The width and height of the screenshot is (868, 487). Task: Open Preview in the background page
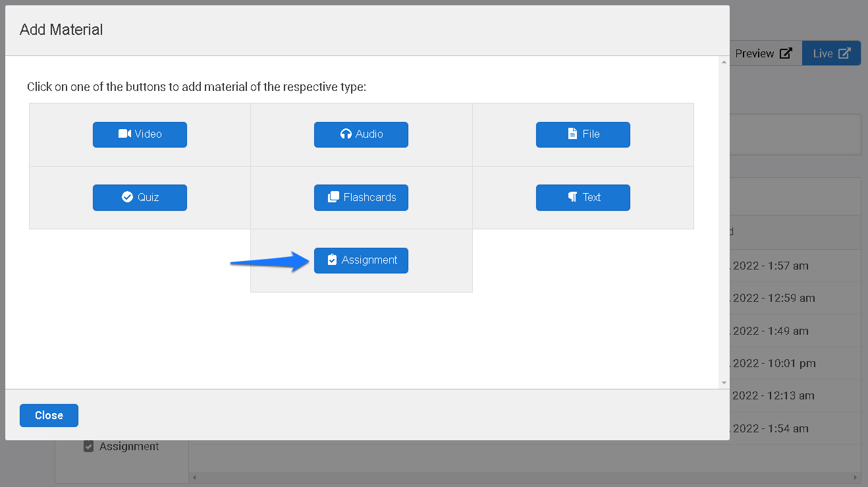click(x=765, y=53)
